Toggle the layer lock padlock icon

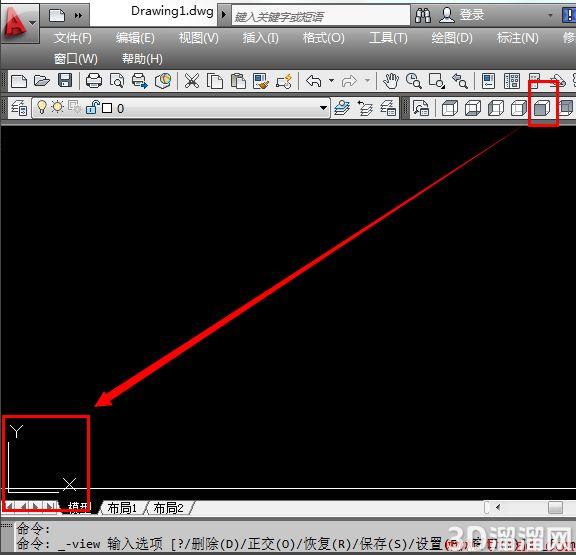[92, 107]
